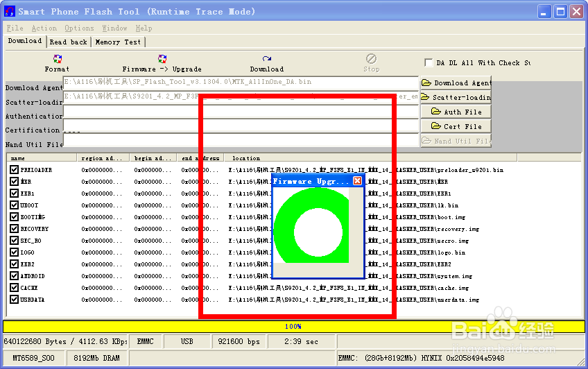588x369 pixels.
Task: Click the Auth File button
Action: pos(456,112)
